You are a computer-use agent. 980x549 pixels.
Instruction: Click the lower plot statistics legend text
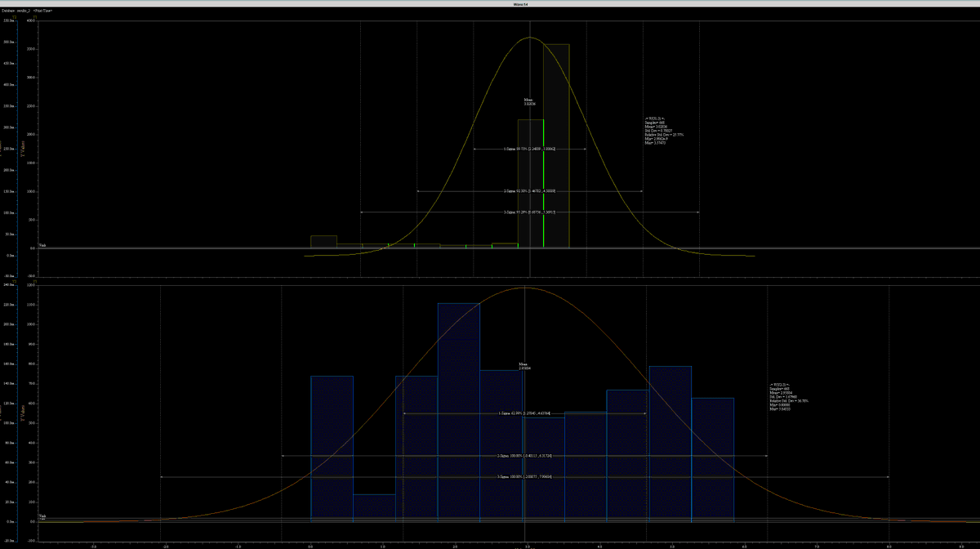790,396
